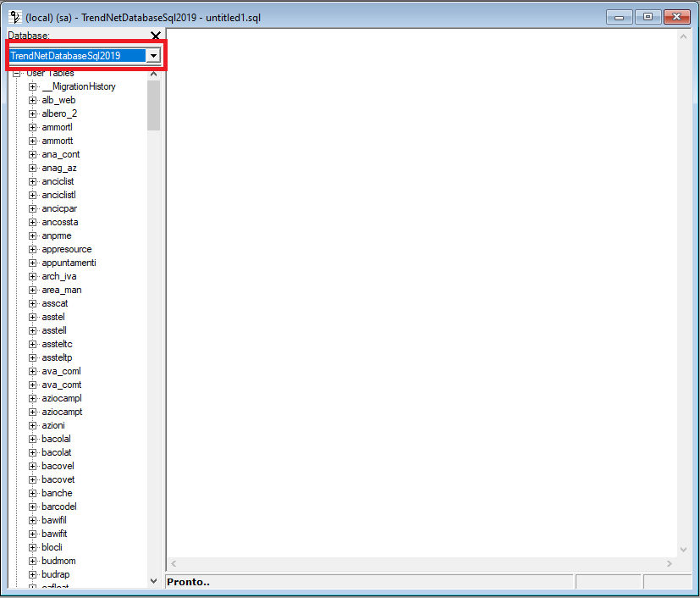This screenshot has height=598, width=700.
Task: Collapse the User Tables node
Action: pos(17,73)
